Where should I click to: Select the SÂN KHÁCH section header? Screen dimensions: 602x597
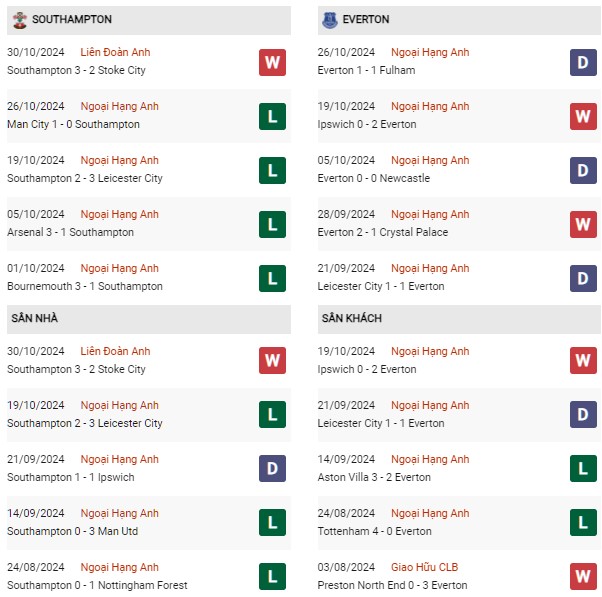352,318
